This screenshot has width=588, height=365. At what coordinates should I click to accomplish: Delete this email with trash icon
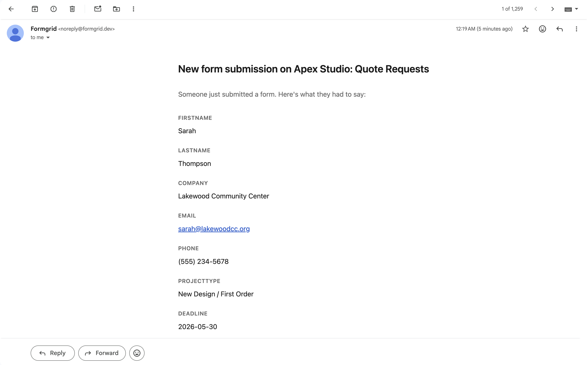pos(72,9)
